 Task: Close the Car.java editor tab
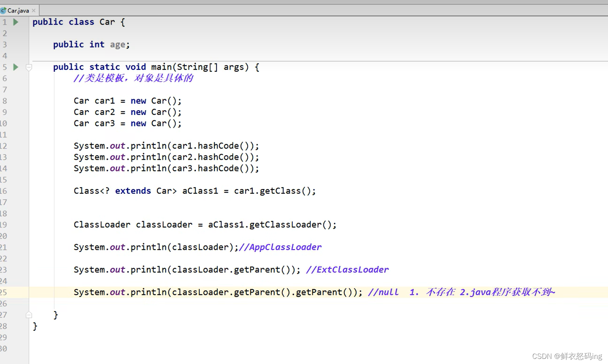pyautogui.click(x=34, y=11)
